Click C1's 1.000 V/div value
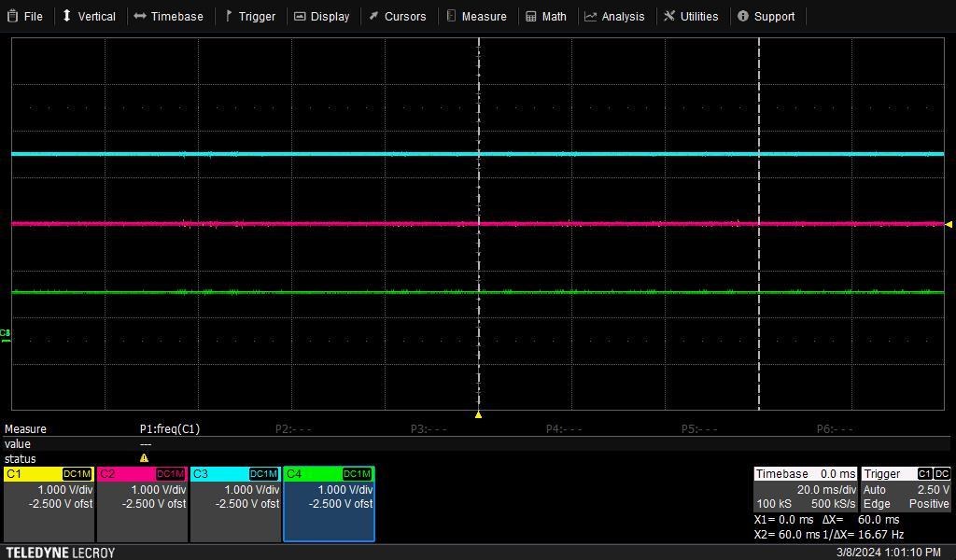This screenshot has height=560, width=956. (x=64, y=489)
